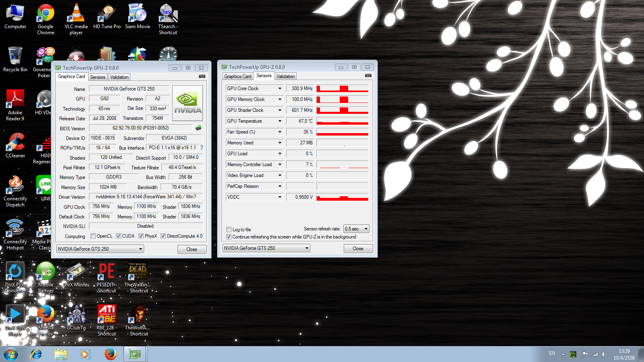Switch to Validation tab in left GPU-Z window
This screenshot has height=362, width=644.
tap(120, 77)
